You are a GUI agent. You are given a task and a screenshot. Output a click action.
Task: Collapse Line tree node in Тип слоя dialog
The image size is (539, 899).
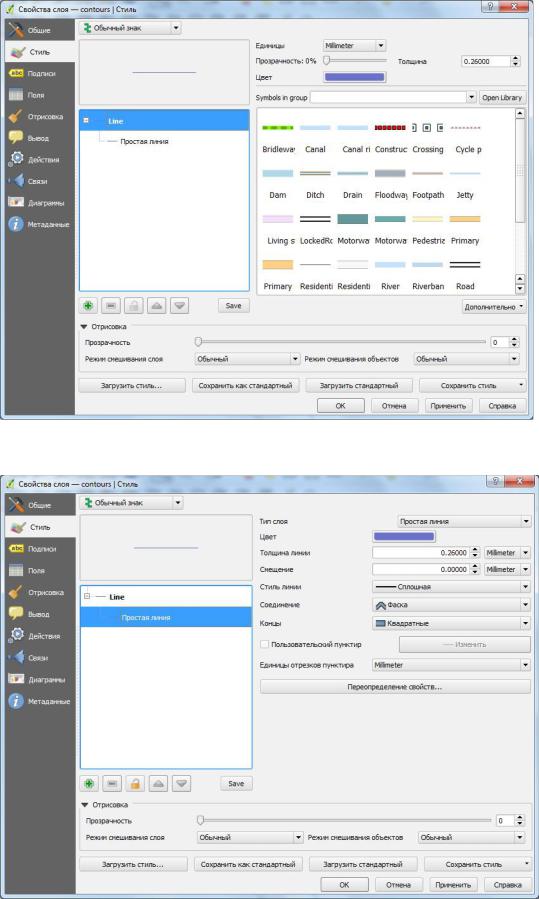87,596
